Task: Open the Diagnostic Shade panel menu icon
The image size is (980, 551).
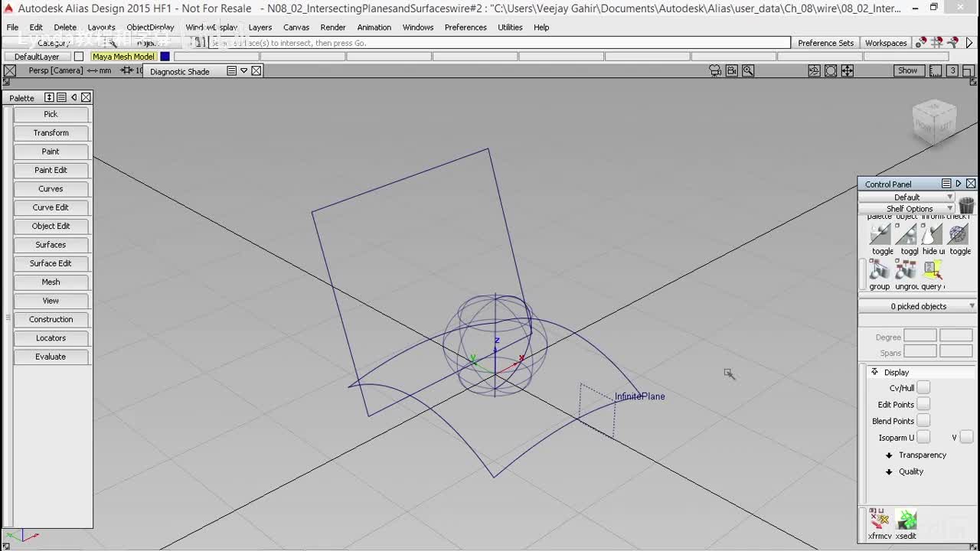Action: [232, 70]
